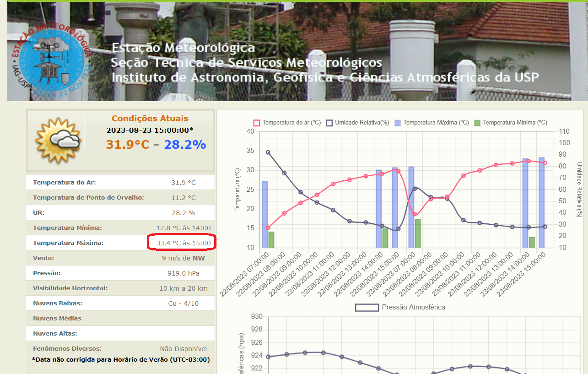Click the temperature point at 23/08 07:00
Viewport: 588px width, 374px height.
click(415, 214)
